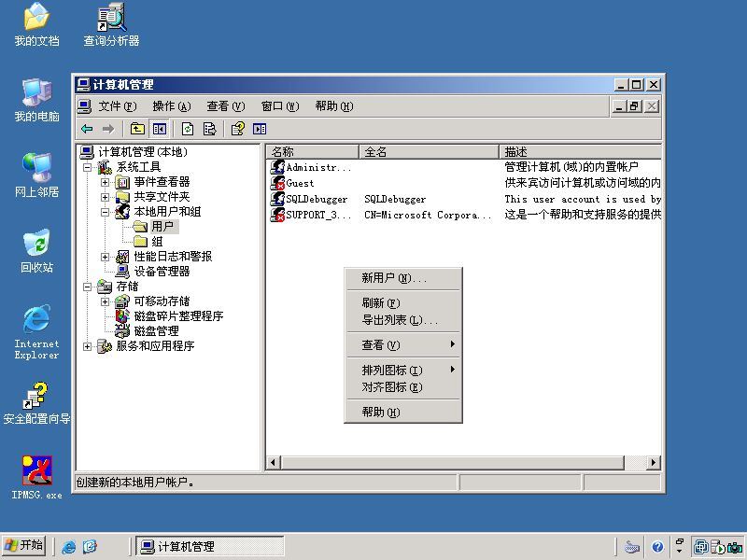Image resolution: width=747 pixels, height=560 pixels.
Task: Open the 查看(V) menu in menu bar
Action: click(x=225, y=106)
